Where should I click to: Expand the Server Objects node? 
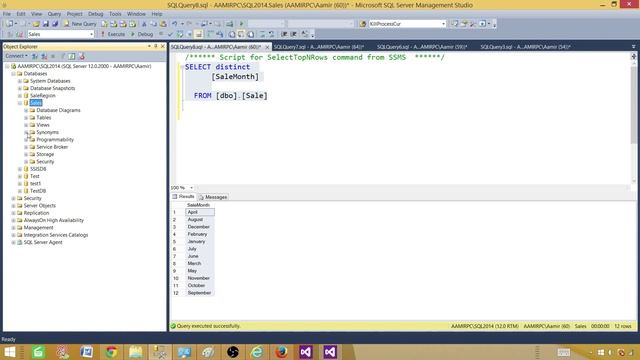click(x=13, y=206)
